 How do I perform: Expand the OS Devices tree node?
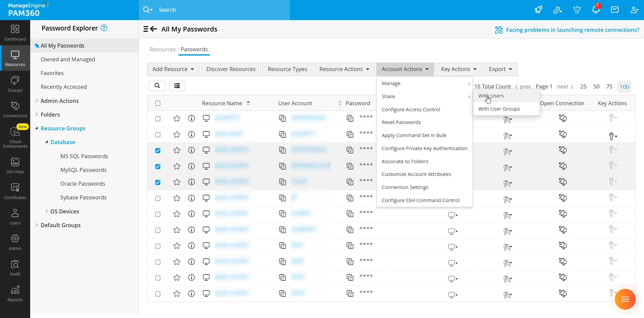pyautogui.click(x=47, y=211)
